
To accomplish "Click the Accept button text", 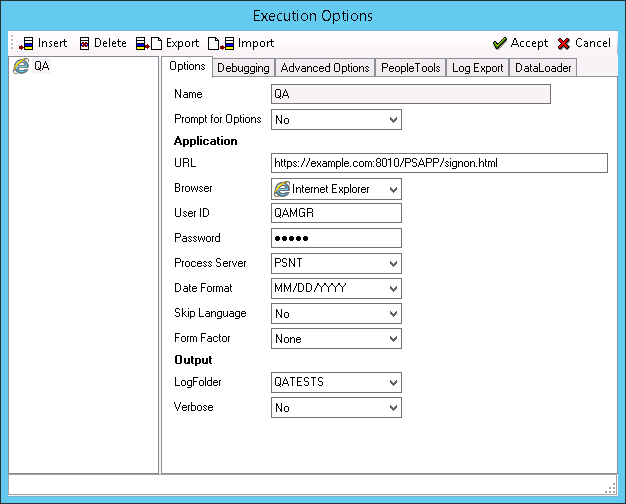I will coord(529,43).
